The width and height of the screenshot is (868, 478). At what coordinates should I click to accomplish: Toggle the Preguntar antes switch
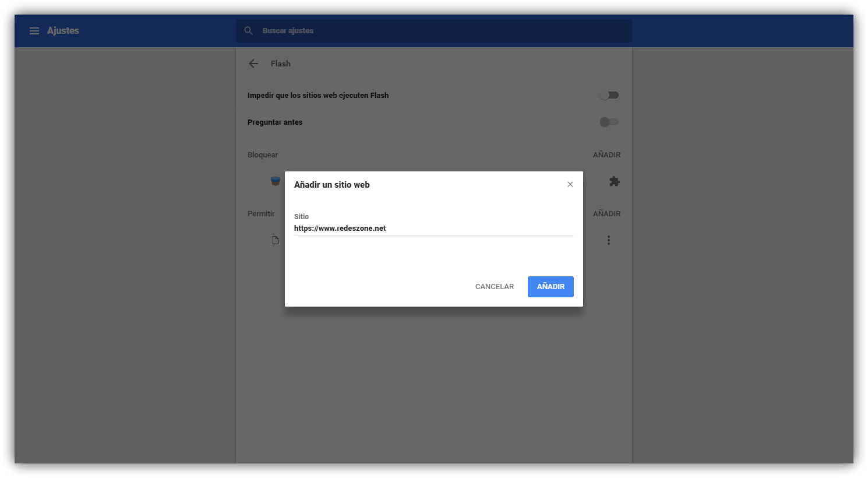(609, 122)
